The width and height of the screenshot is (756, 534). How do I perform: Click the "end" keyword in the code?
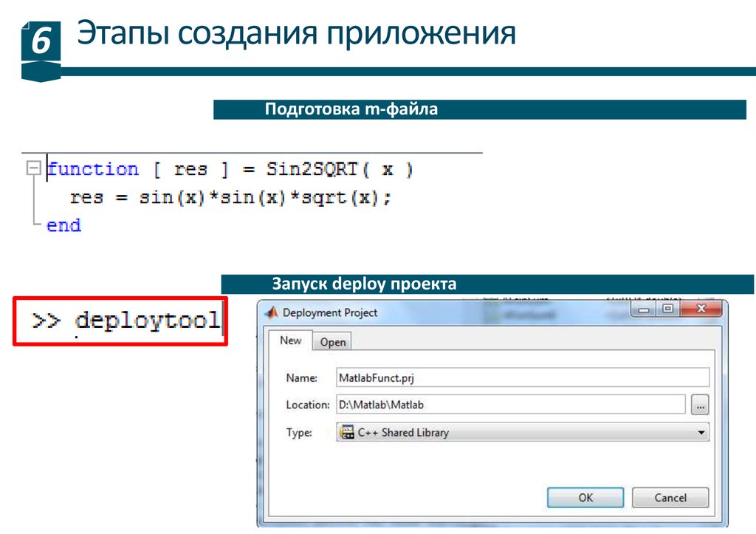click(63, 225)
